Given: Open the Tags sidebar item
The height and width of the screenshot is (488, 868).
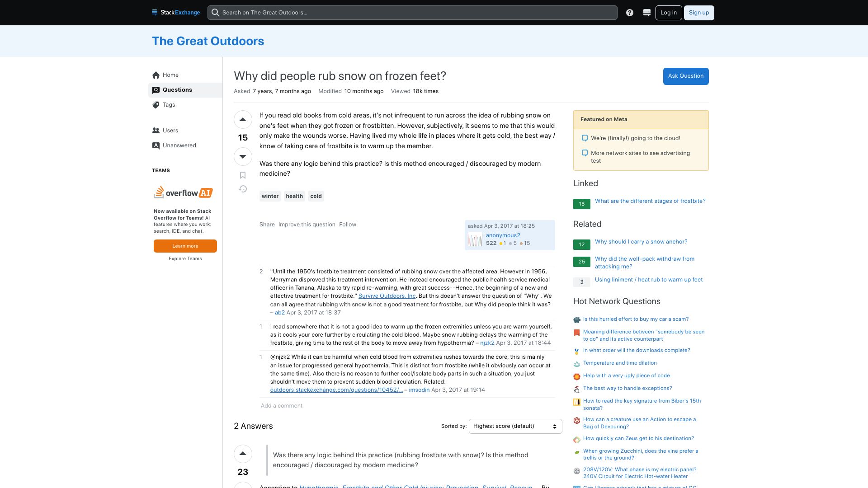Looking at the screenshot, I should tap(185, 105).
